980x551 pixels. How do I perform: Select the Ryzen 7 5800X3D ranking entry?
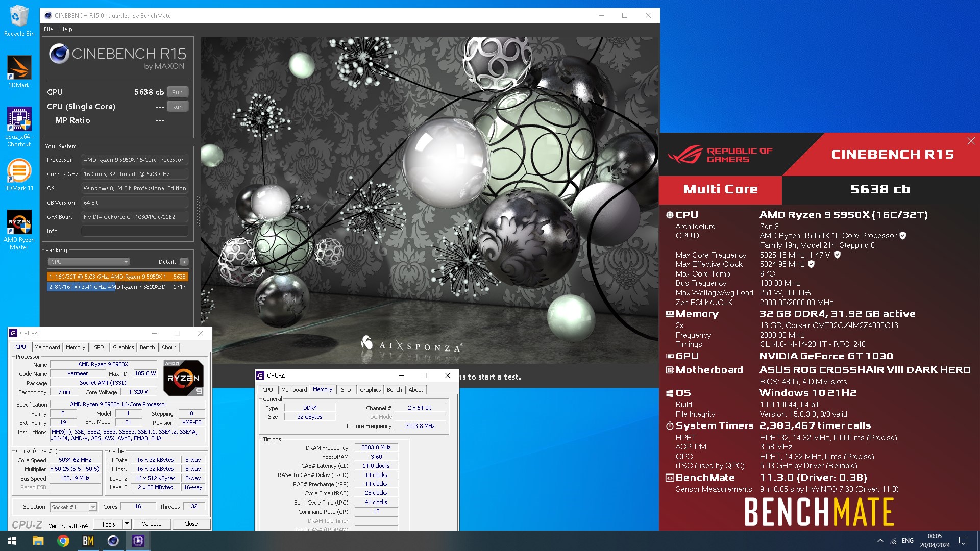[x=117, y=287]
